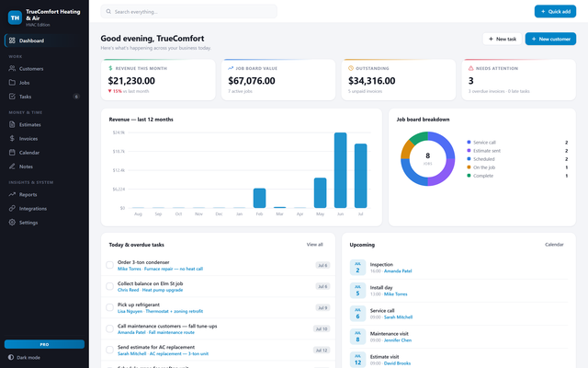588x368 pixels.
Task: View all tasks link
Action: click(314, 245)
